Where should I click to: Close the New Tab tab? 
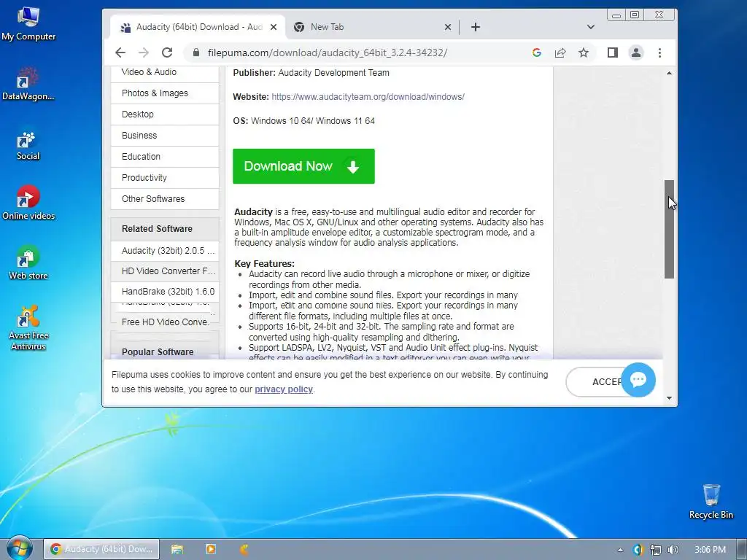tap(448, 27)
